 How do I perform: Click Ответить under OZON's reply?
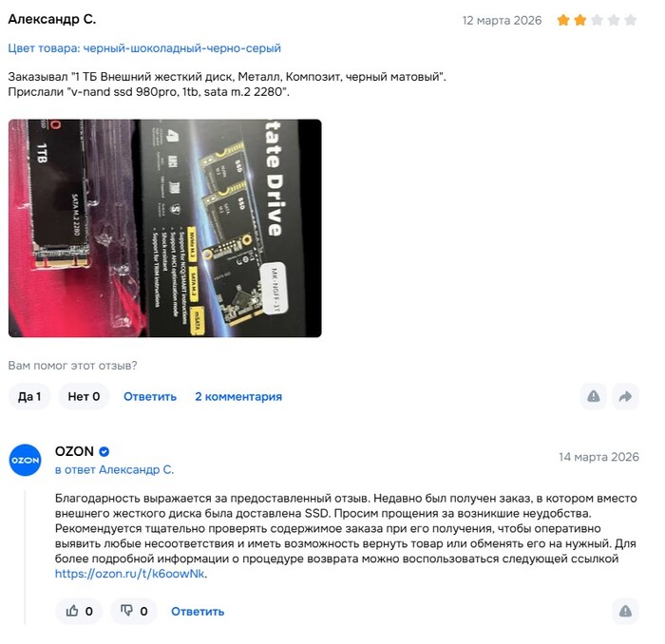point(198,612)
